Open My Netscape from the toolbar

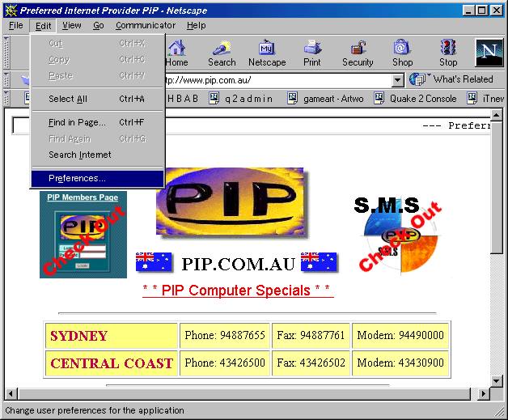[x=266, y=53]
